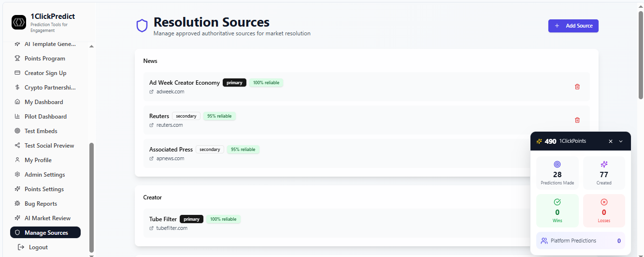Click the Wins checkmark icon
Image resolution: width=644 pixels, height=257 pixels.
pos(557,202)
